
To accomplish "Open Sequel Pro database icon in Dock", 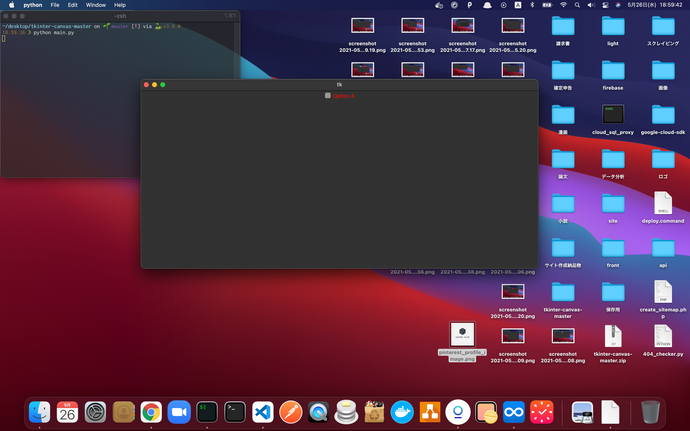I will pos(346,412).
